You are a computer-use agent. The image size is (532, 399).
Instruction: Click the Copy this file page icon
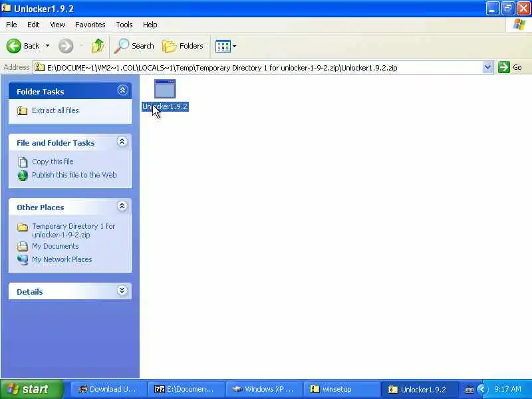(23, 162)
